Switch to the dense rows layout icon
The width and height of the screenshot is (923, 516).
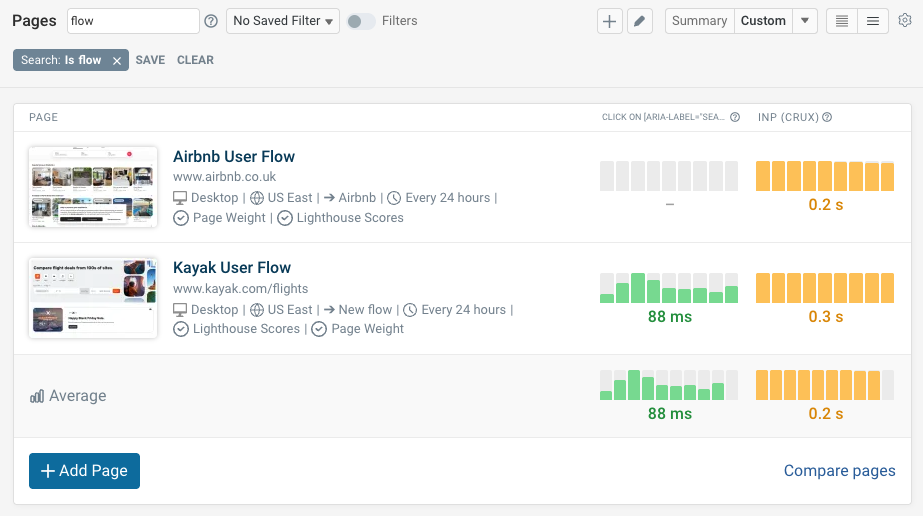842,21
